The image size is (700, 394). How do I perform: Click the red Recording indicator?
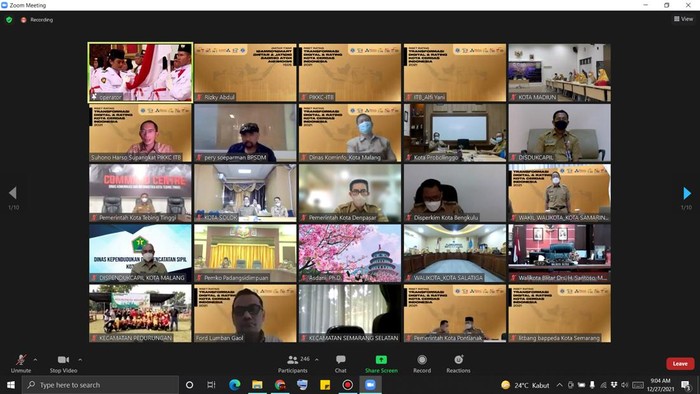(x=37, y=20)
